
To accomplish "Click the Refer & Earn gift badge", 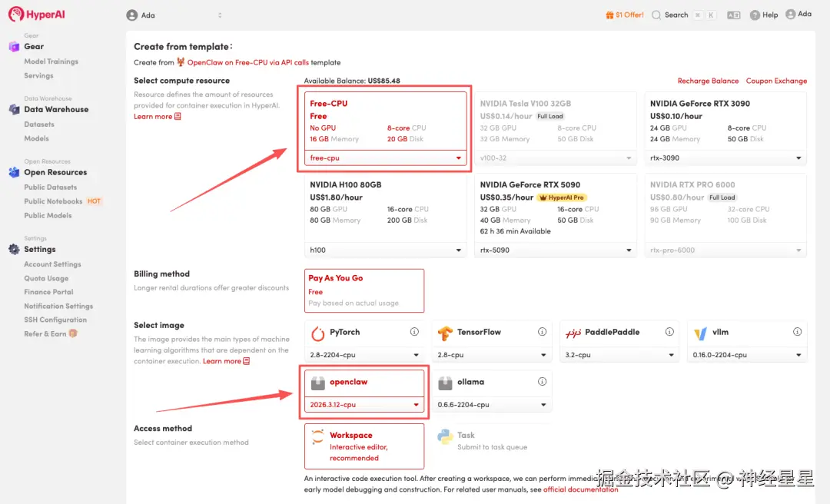I will point(73,333).
